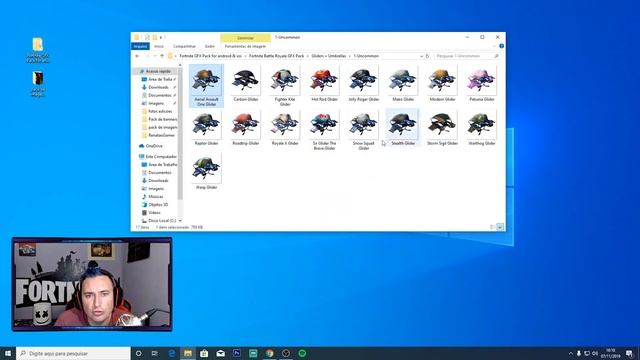Select the Hot Rod Glider file
Viewport: 640px width, 360px height.
pos(324,84)
